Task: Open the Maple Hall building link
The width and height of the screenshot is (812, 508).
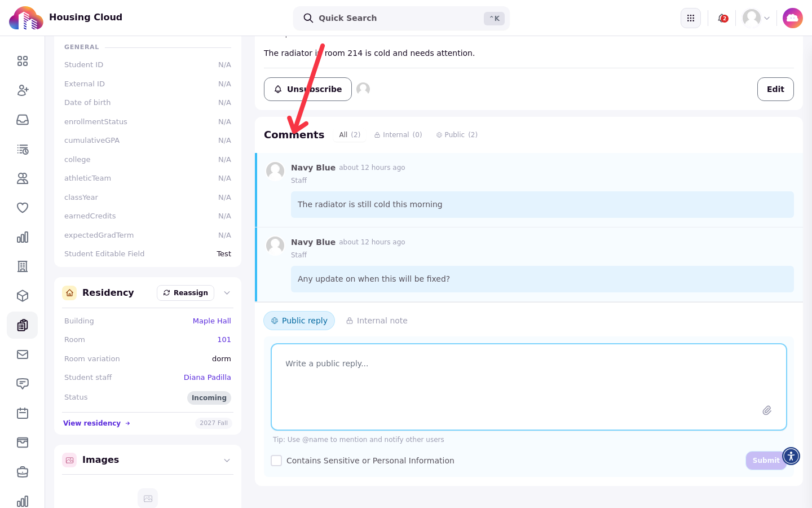Action: tap(212, 321)
